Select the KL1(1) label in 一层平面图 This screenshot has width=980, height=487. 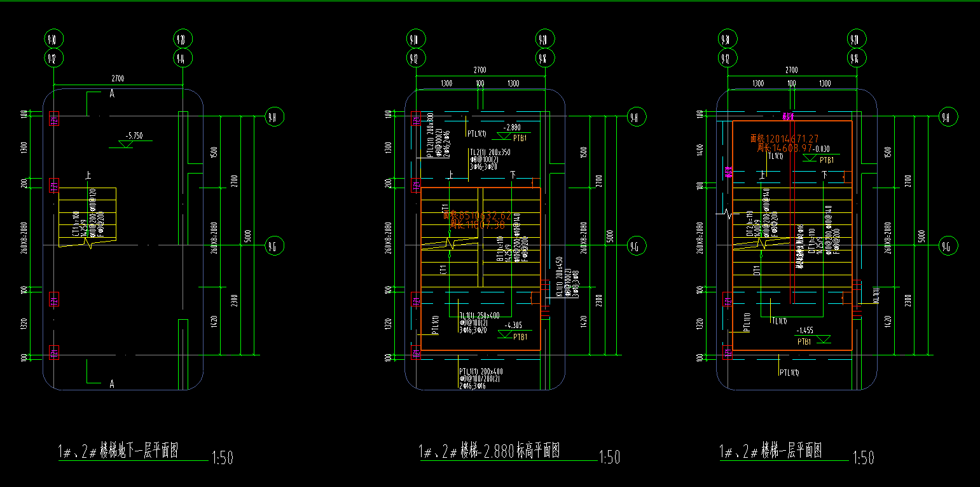coord(876,297)
